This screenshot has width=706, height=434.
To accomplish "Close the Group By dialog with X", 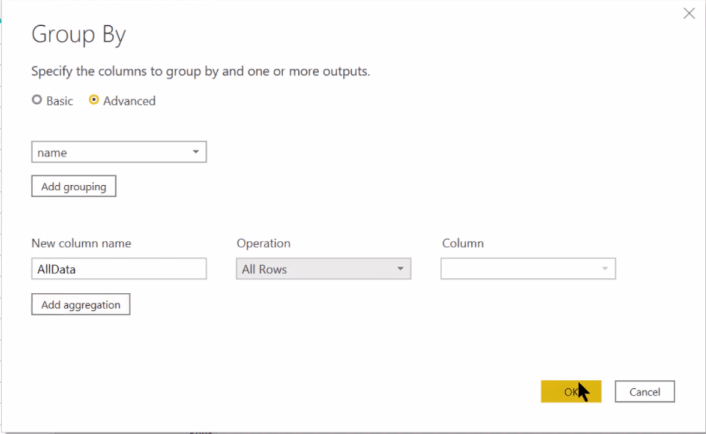I will pyautogui.click(x=689, y=14).
